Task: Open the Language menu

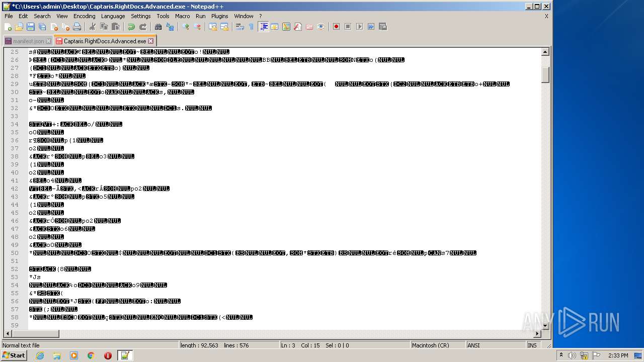Action: tap(113, 16)
